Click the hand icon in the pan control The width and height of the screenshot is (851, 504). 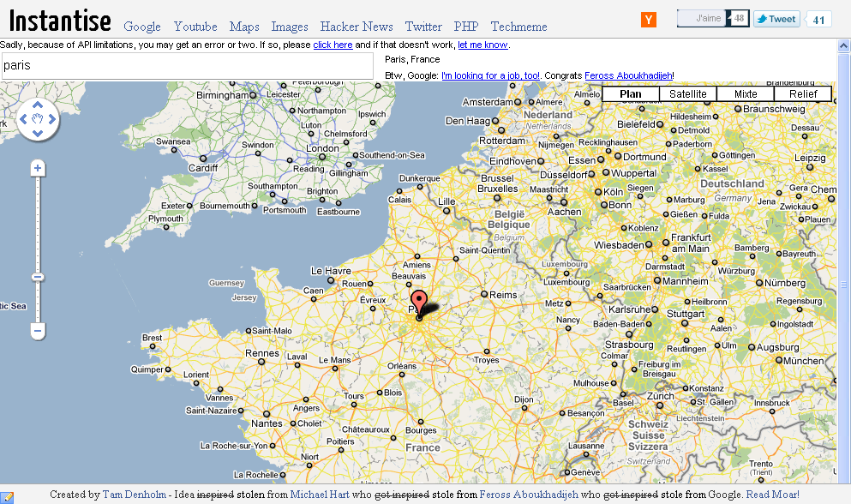click(x=38, y=119)
